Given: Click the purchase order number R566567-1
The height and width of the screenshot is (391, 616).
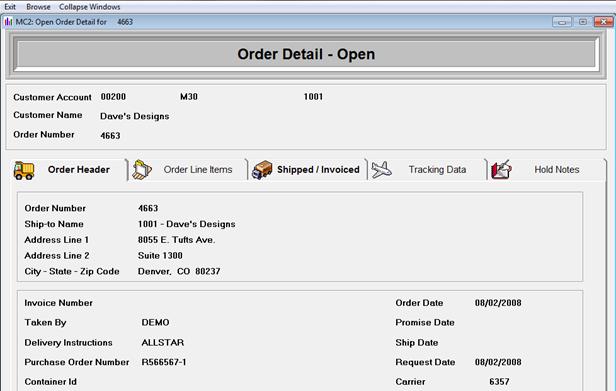Looking at the screenshot, I should click(164, 362).
